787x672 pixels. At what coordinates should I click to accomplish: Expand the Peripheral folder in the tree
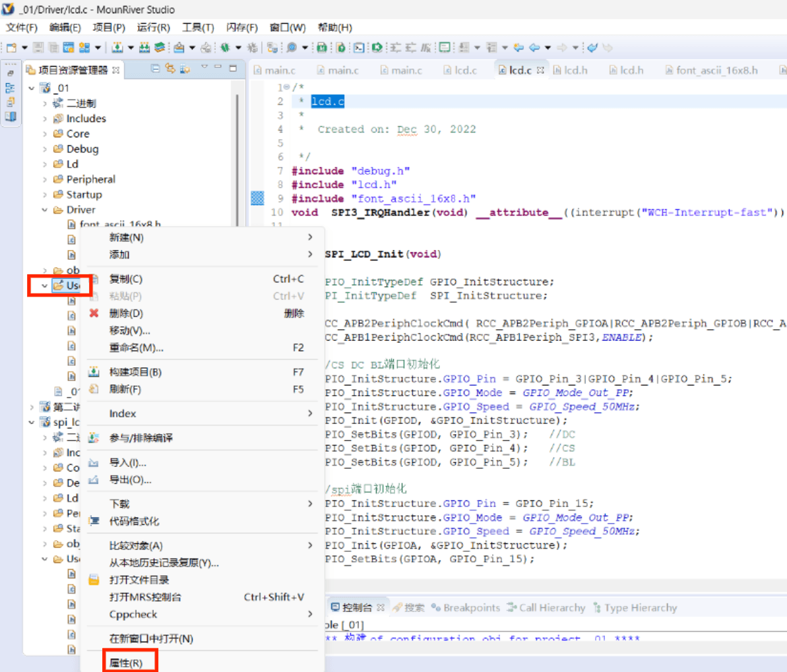click(x=45, y=179)
